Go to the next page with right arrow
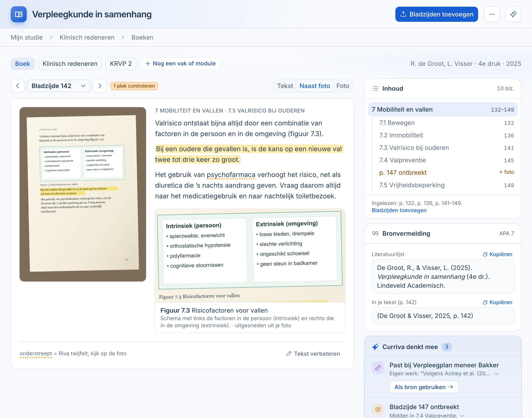 click(x=99, y=86)
